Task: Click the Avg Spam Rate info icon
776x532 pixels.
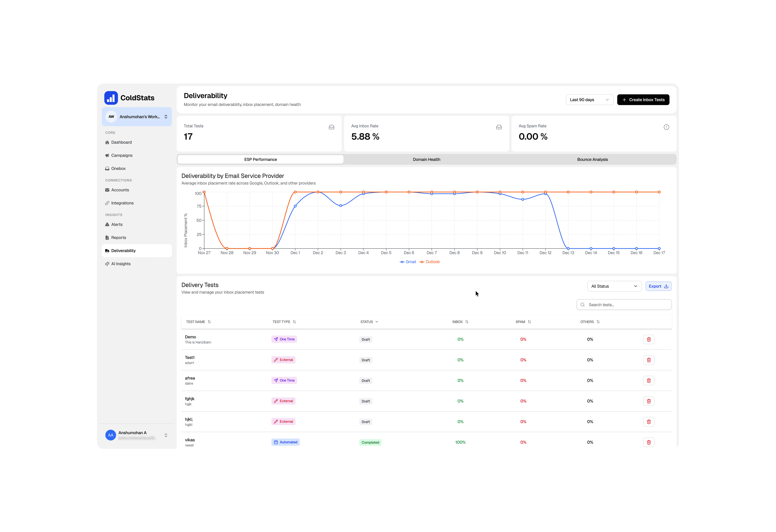Action: [666, 127]
